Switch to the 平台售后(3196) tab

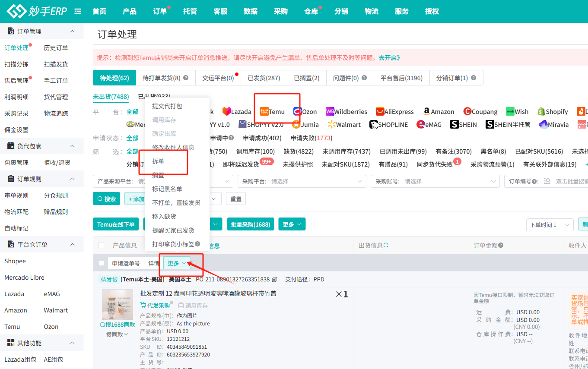(401, 78)
